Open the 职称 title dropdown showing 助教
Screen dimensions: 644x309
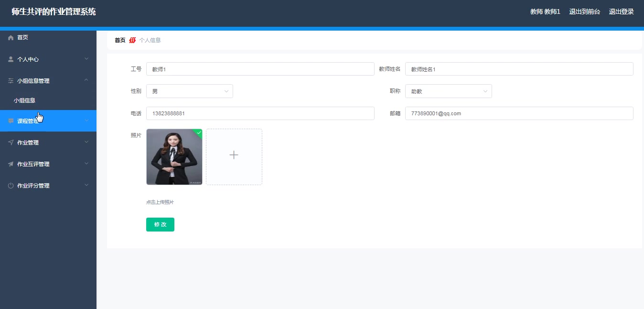(448, 91)
